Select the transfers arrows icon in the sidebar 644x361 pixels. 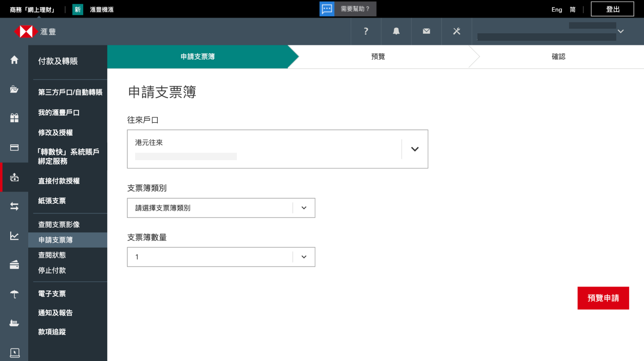[x=14, y=205]
